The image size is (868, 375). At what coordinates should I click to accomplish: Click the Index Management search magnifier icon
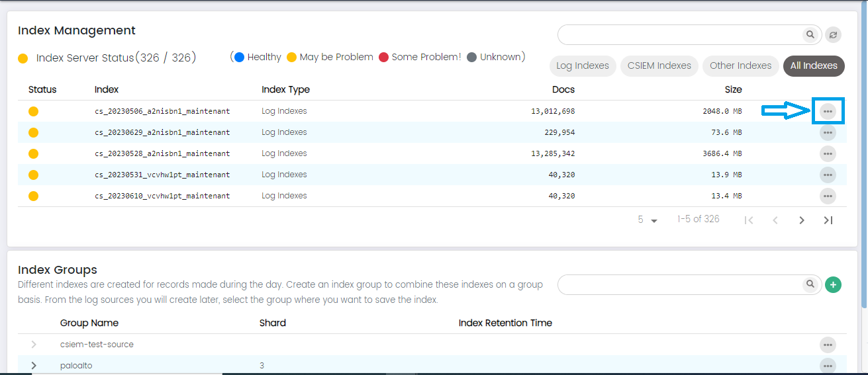point(810,34)
